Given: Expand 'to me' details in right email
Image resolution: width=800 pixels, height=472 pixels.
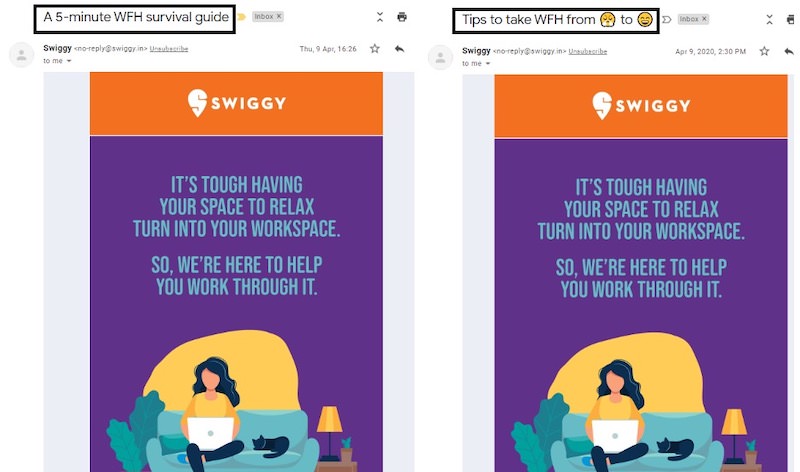Looking at the screenshot, I should (488, 63).
